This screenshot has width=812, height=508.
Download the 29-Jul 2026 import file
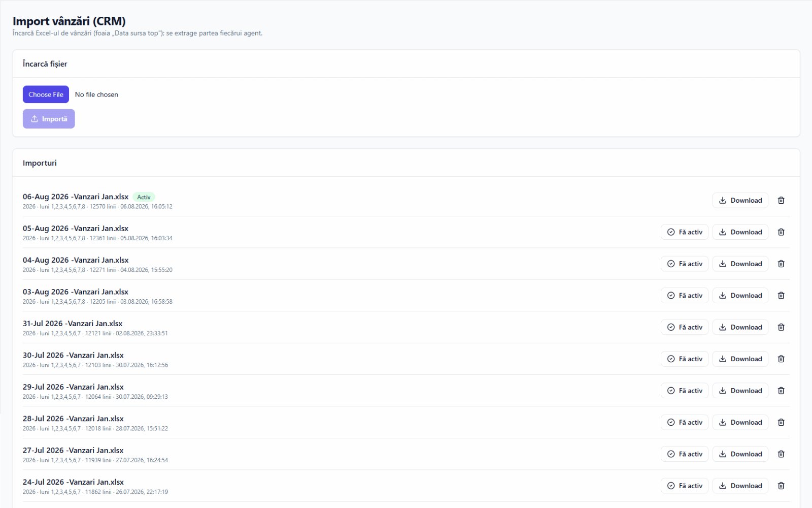click(x=740, y=391)
